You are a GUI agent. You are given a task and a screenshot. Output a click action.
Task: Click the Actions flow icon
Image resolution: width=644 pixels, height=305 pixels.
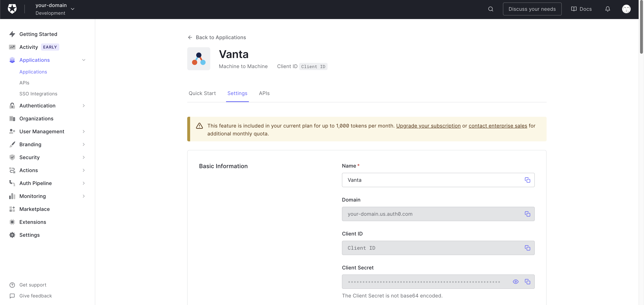click(12, 170)
